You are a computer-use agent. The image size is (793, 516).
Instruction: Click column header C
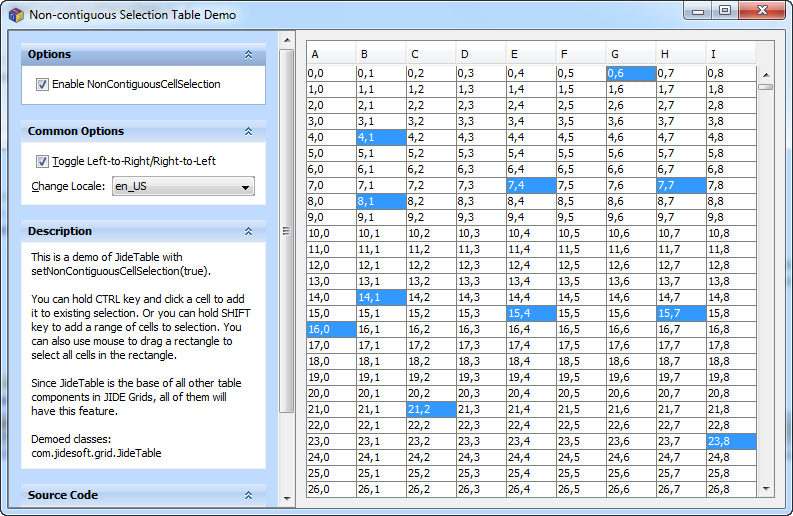[x=431, y=54]
